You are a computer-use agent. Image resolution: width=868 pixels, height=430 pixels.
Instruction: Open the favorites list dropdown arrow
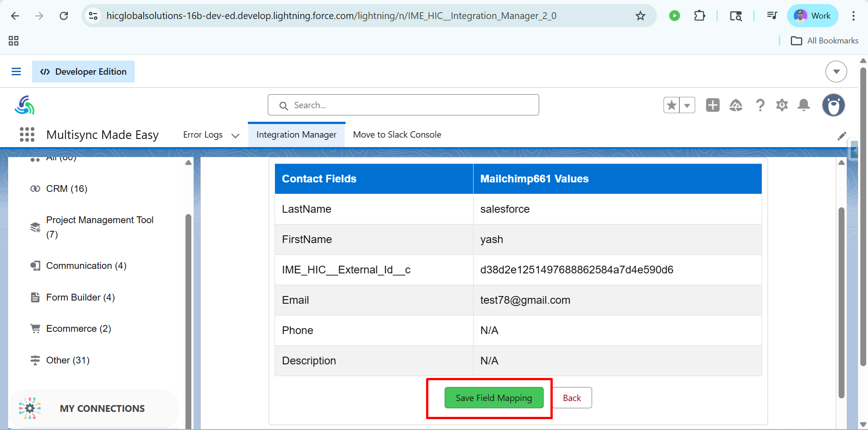687,105
